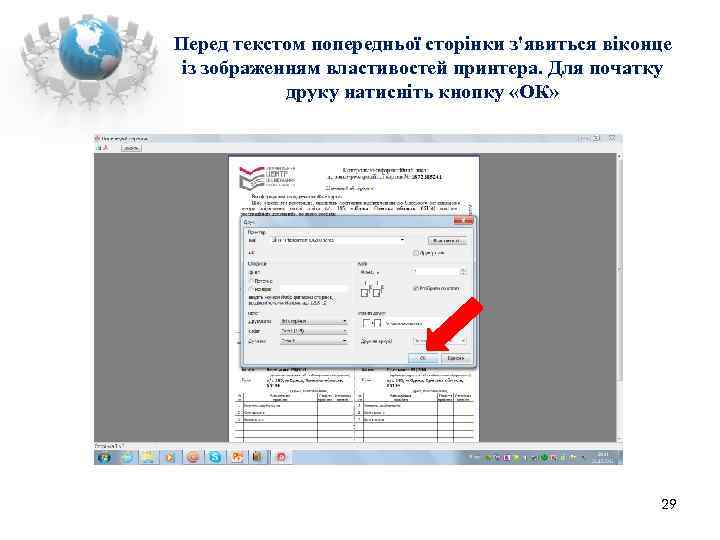
Task: Select the page numbers radio button
Action: coord(252,289)
